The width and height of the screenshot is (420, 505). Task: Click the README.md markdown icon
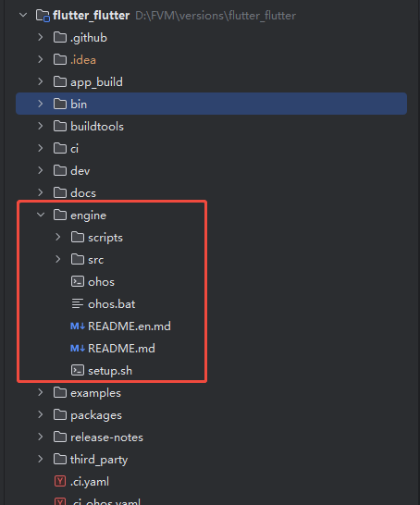click(78, 349)
